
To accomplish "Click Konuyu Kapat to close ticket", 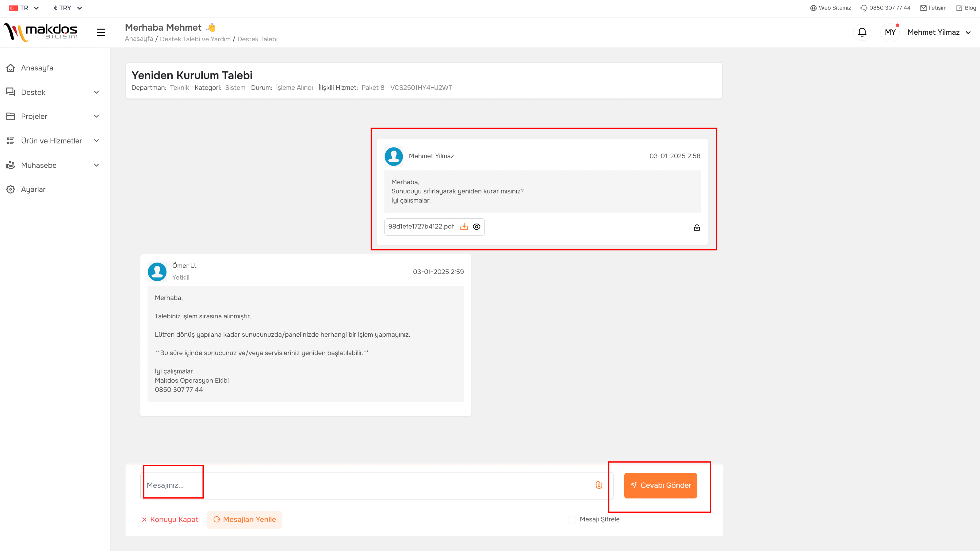I will [170, 519].
